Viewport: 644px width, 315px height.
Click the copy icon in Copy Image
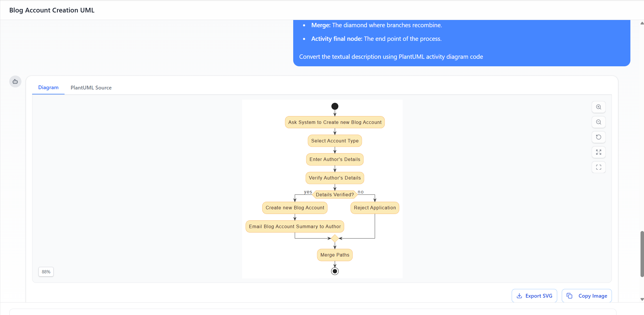point(569,296)
